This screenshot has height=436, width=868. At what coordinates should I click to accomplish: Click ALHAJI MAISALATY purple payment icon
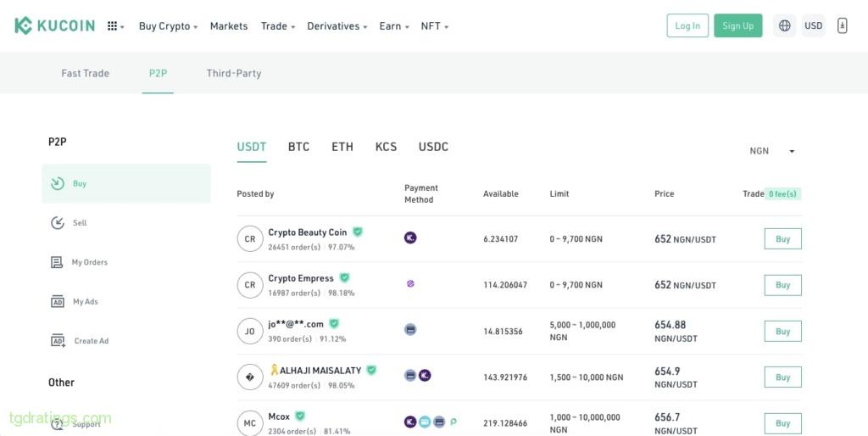[425, 376]
